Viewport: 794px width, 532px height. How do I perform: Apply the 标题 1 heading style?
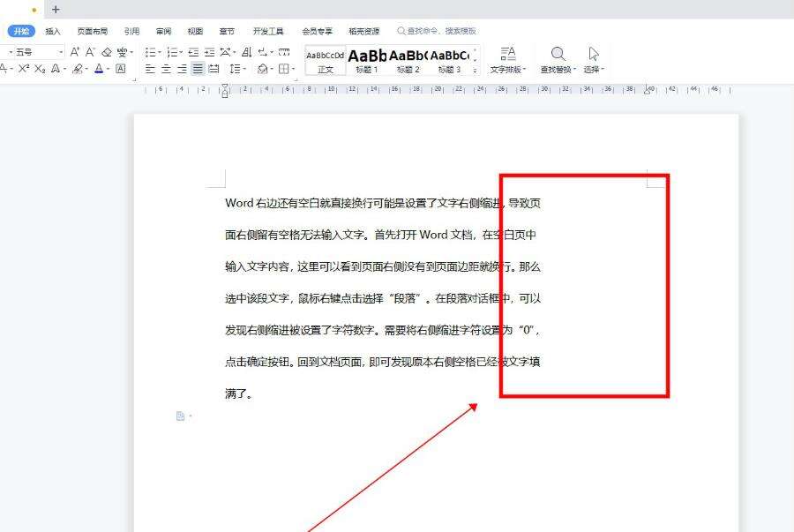pos(367,59)
